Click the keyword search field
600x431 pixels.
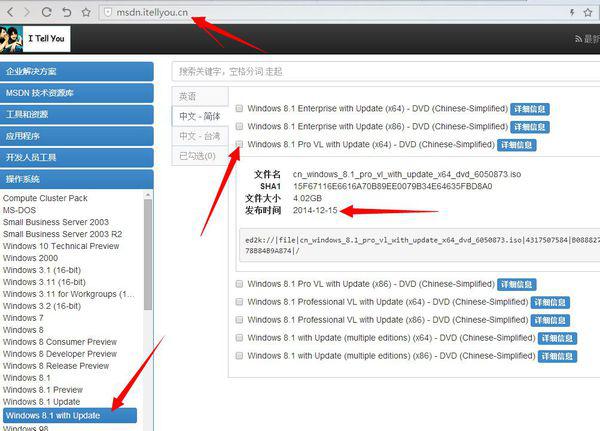(386, 72)
